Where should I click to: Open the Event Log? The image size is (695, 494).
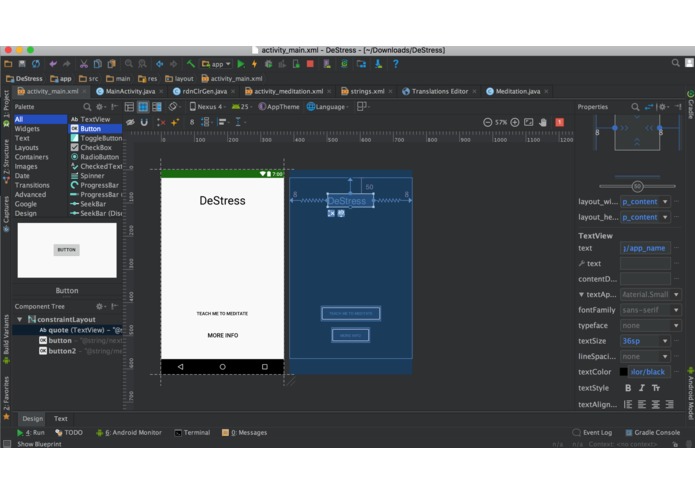click(592, 433)
